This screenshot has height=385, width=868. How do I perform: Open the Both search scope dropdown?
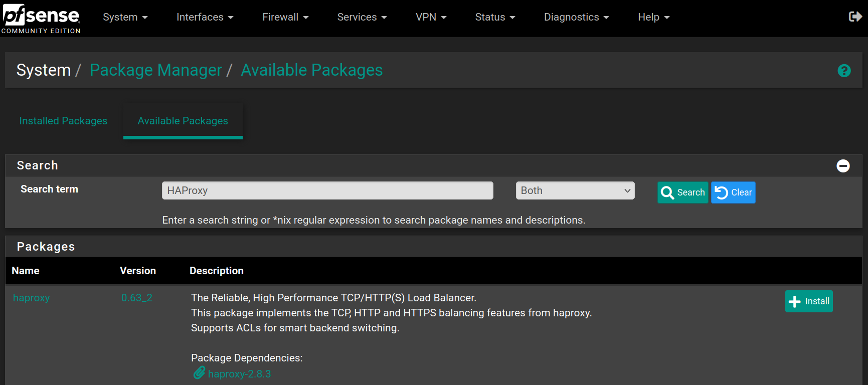[575, 190]
